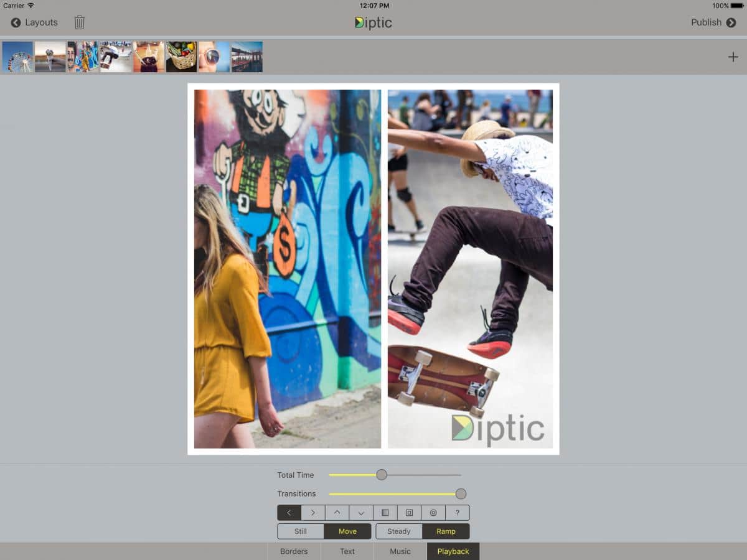Go back to Layouts
This screenshot has width=747, height=560.
tap(34, 22)
